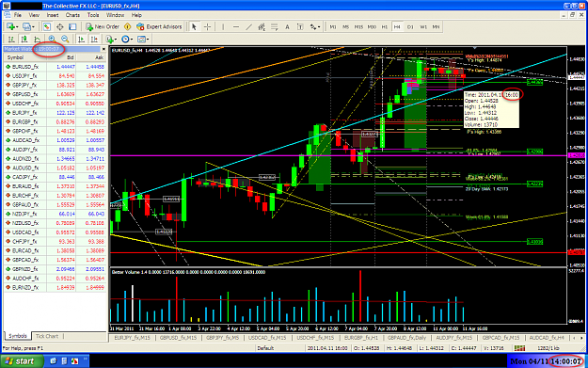Open the New Chart dropdown icon

tap(11, 26)
